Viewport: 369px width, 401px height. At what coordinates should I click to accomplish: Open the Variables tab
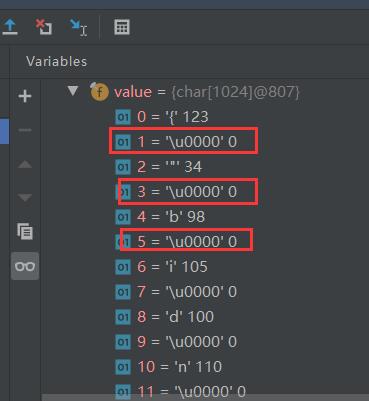pos(57,62)
